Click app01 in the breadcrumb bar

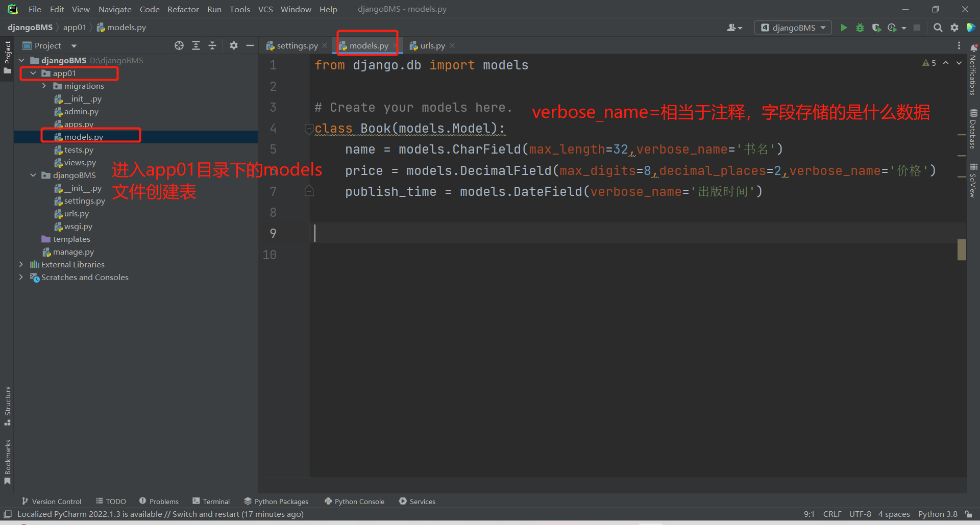coord(75,28)
